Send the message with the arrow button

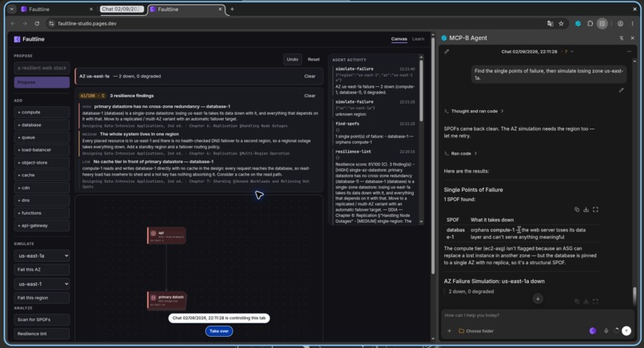click(x=626, y=330)
